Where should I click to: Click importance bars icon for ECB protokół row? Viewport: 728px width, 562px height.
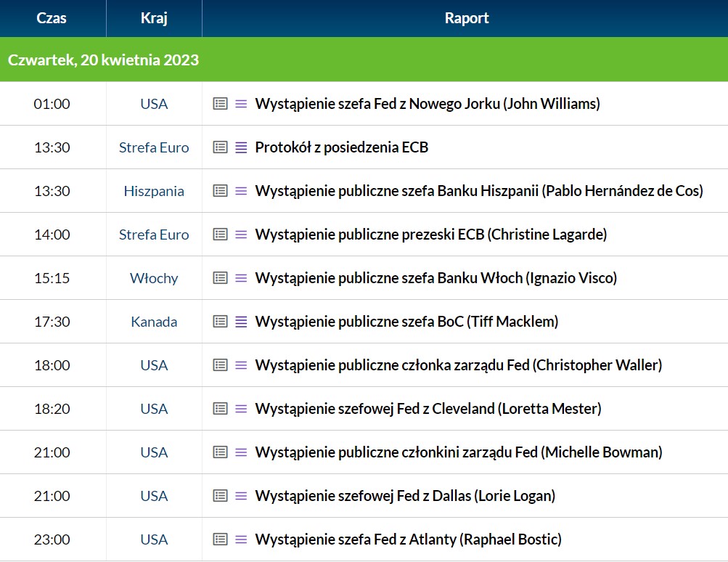click(x=241, y=147)
